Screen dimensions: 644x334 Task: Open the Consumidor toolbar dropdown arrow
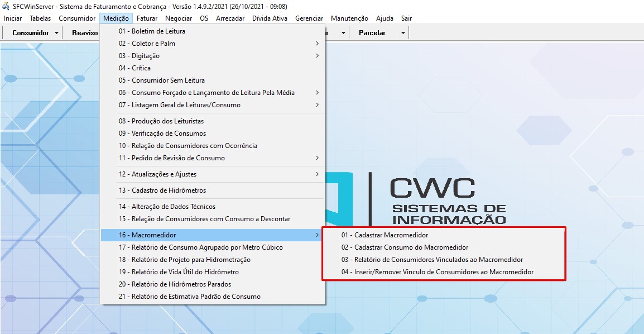(57, 33)
